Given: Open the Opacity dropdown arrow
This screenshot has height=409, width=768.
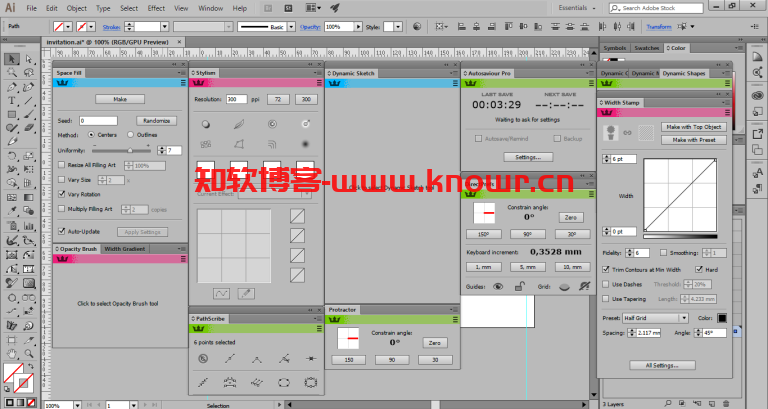Looking at the screenshot, I should [359, 27].
